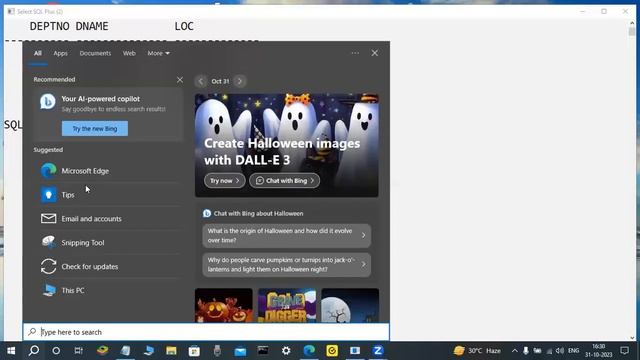
Task: Open File Explorer folder on taskbar
Action: coord(171,351)
